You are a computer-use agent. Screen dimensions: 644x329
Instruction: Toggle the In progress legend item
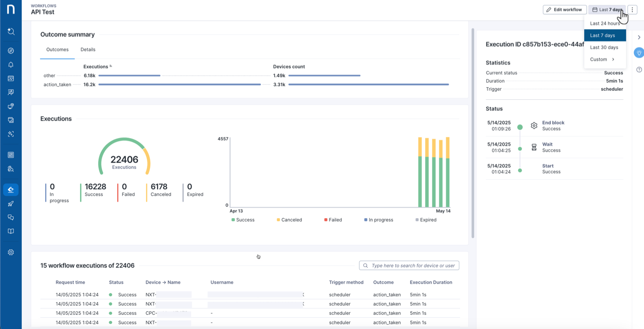click(x=378, y=220)
